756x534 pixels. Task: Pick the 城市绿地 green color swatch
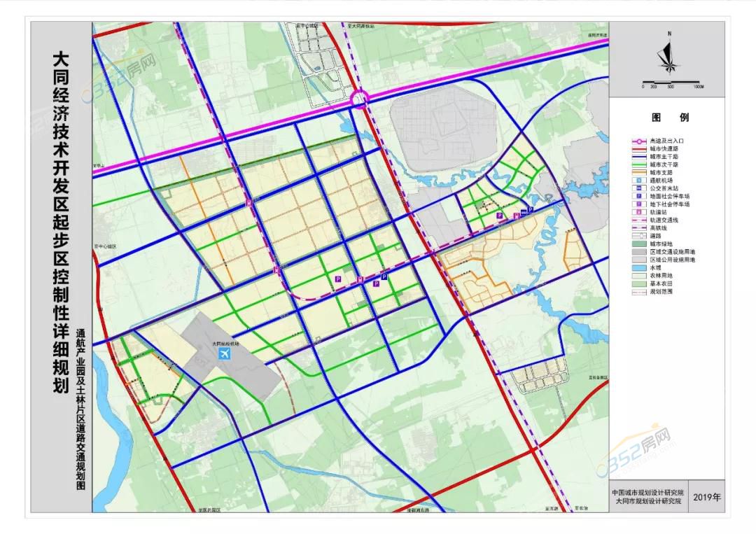[638, 244]
